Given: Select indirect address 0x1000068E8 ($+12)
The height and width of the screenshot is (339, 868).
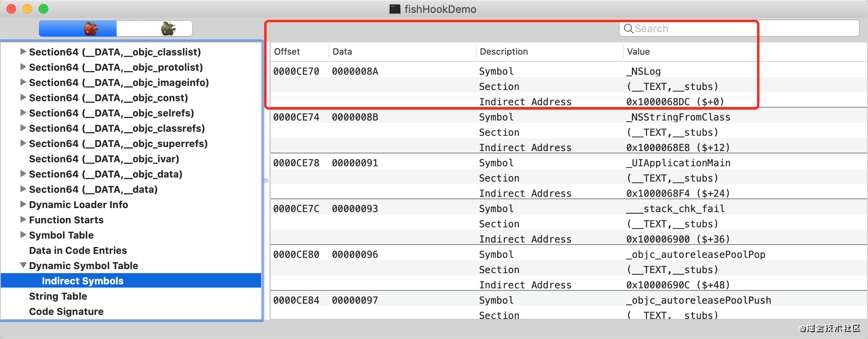Looking at the screenshot, I should tap(678, 148).
